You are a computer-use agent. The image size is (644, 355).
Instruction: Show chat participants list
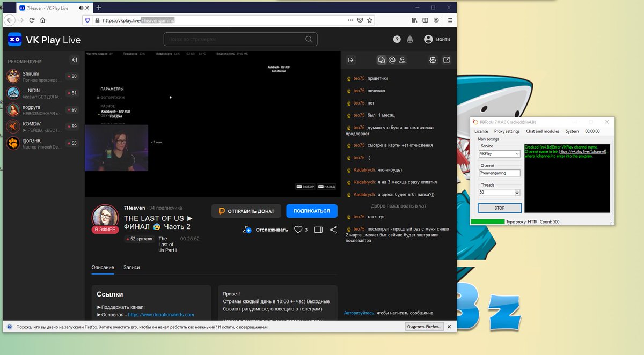pyautogui.click(x=402, y=60)
